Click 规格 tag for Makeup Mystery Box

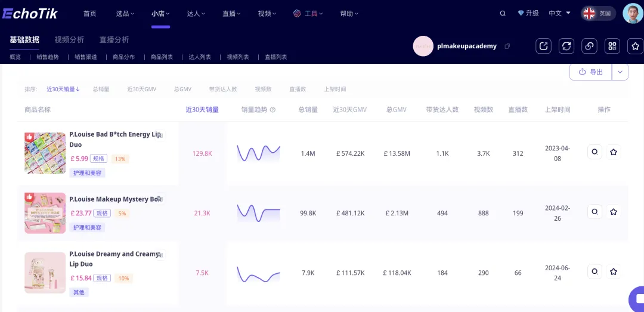101,213
